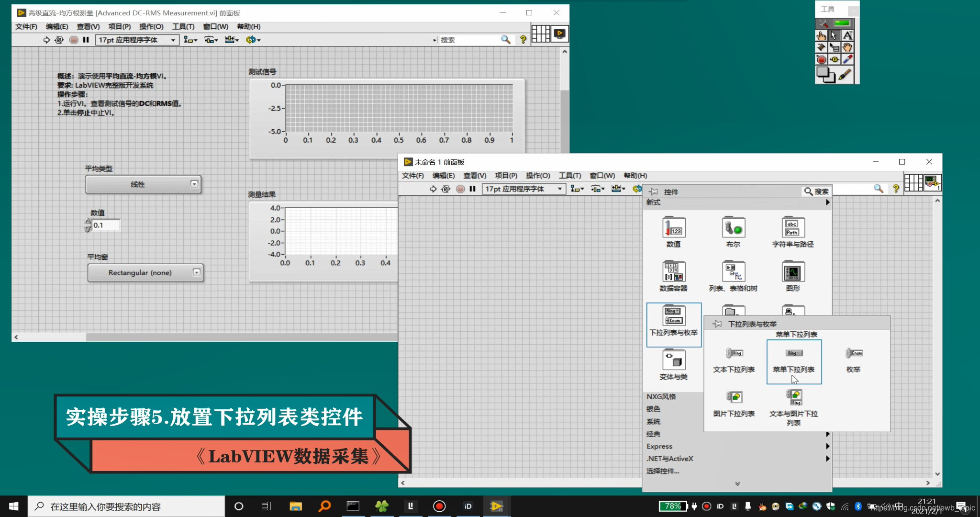Click 选择控件... palette entry
This screenshot has width=980, height=517.
[x=662, y=471]
